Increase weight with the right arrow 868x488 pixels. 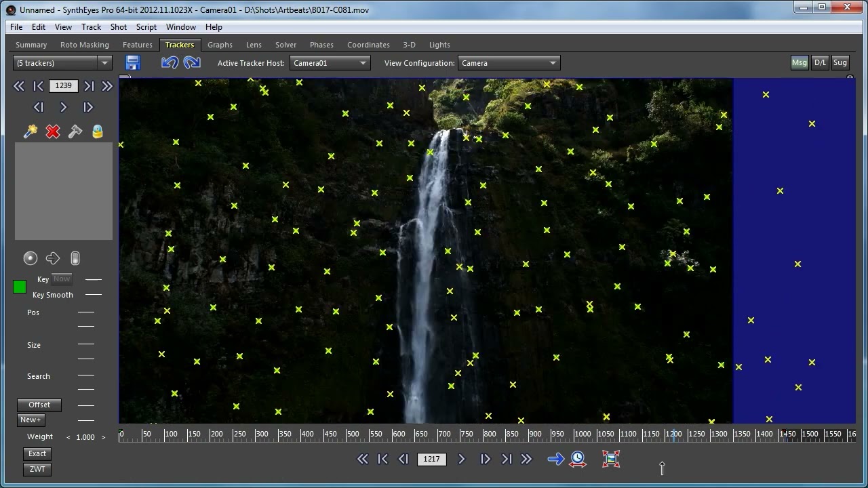pos(103,437)
